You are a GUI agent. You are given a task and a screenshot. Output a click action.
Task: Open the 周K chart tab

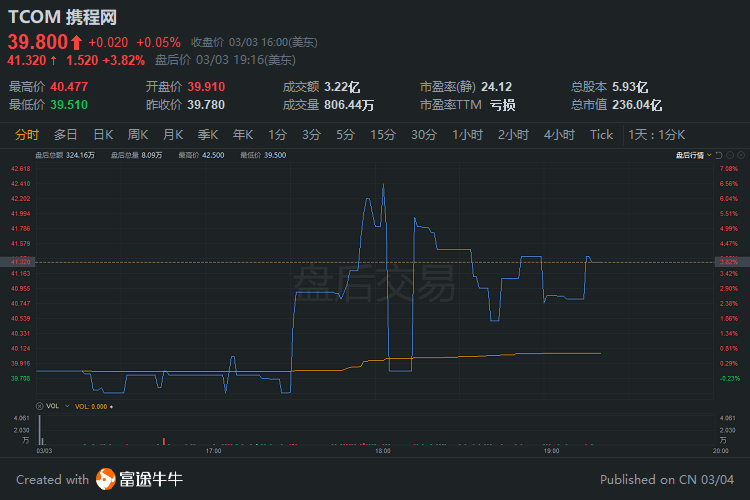pos(138,135)
